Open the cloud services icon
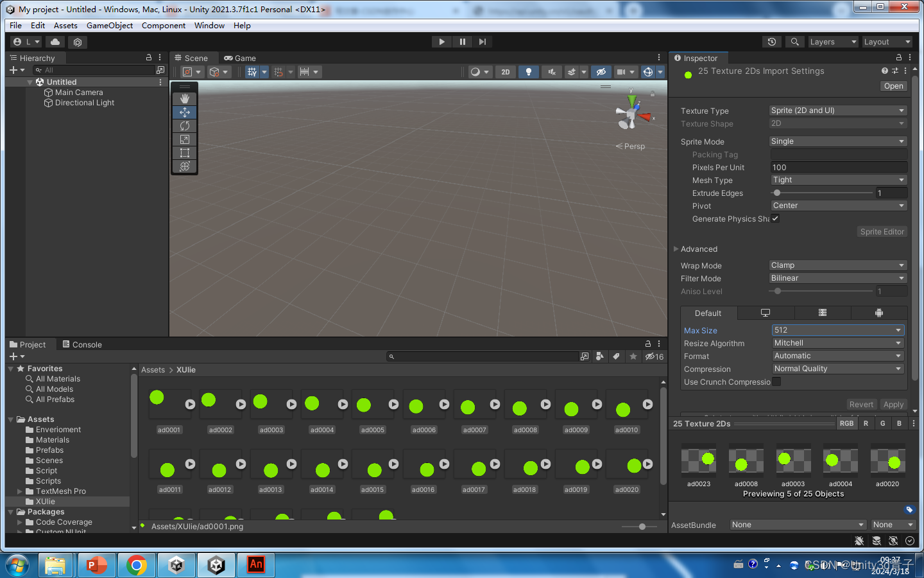 point(55,42)
